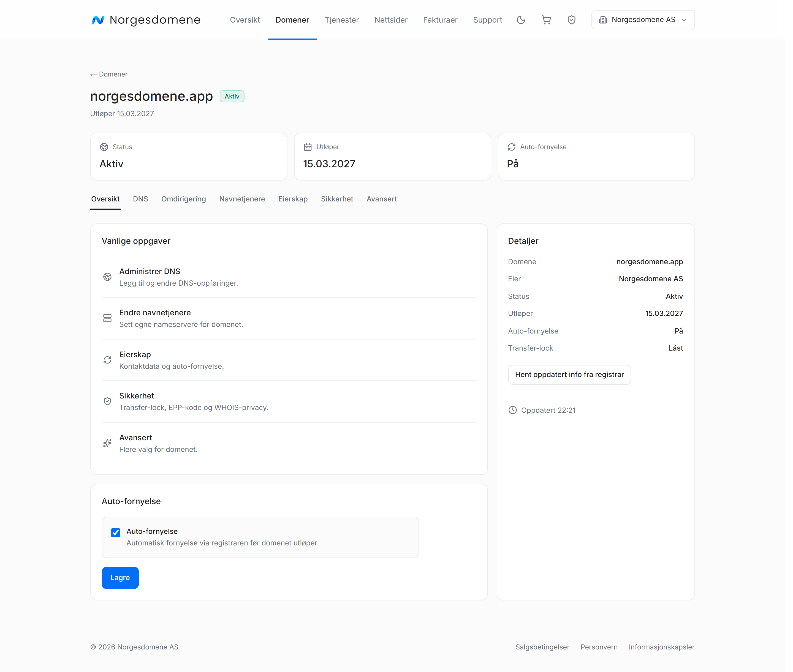Toggle dark mode moon icon
Image resolution: width=793 pixels, height=672 pixels.
[521, 20]
